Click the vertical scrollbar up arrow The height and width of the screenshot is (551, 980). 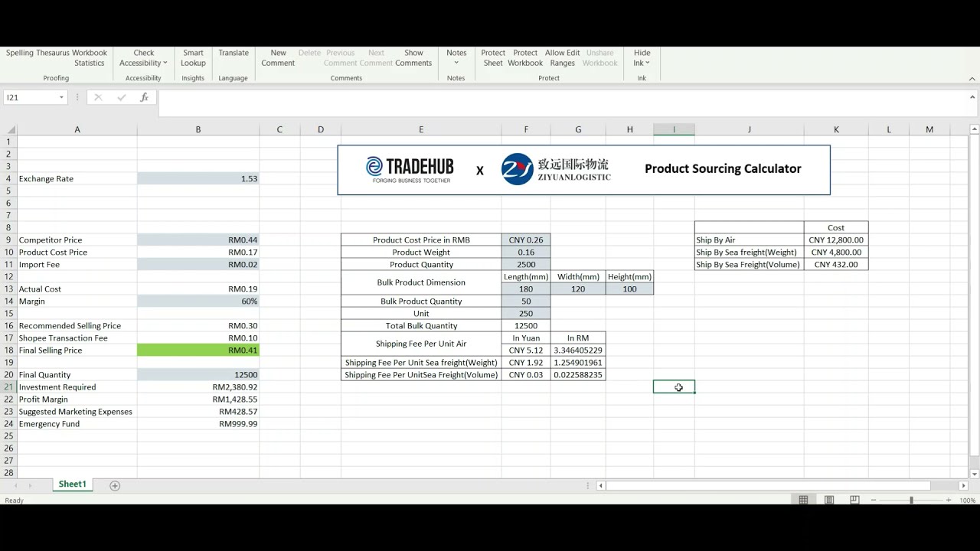click(974, 129)
